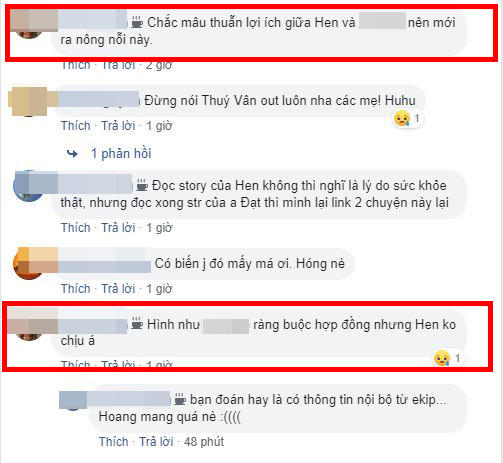This screenshot has width=503, height=463.
Task: Click the reply arrow icon beside 1 phản hồi
Action: pos(72,154)
